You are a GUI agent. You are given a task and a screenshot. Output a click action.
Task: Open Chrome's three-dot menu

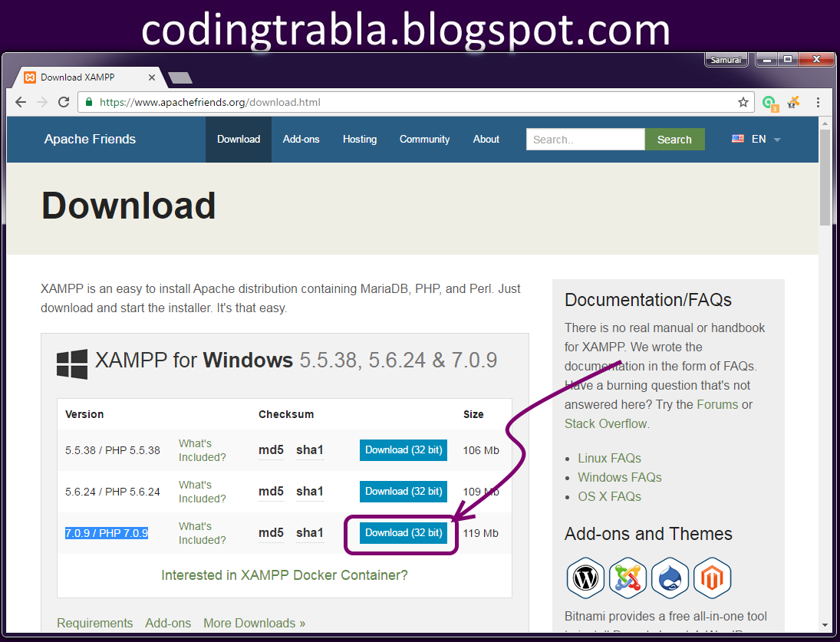pos(819,101)
